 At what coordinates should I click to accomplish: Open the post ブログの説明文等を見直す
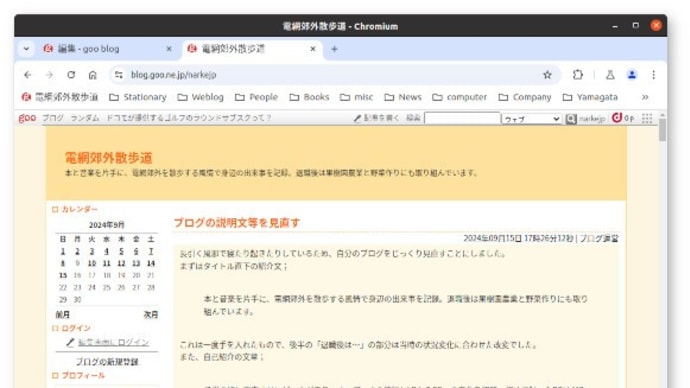coord(237,223)
